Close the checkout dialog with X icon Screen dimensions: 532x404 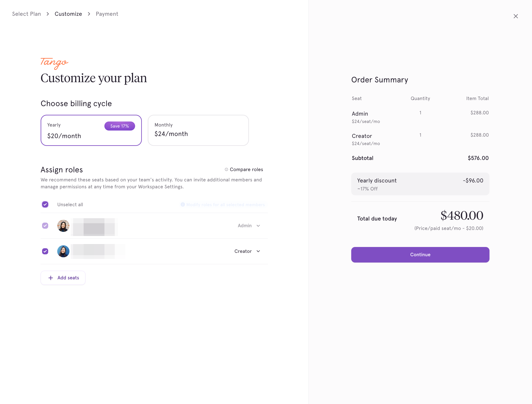515,16
